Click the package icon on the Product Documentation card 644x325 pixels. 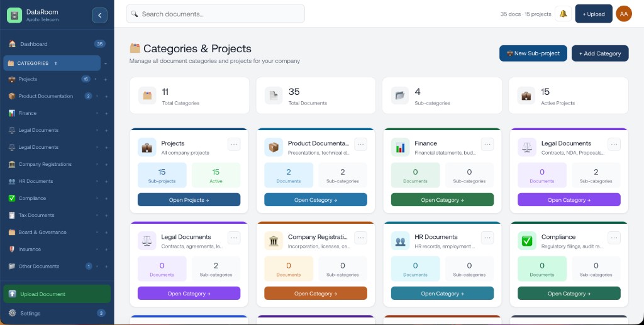[274, 147]
